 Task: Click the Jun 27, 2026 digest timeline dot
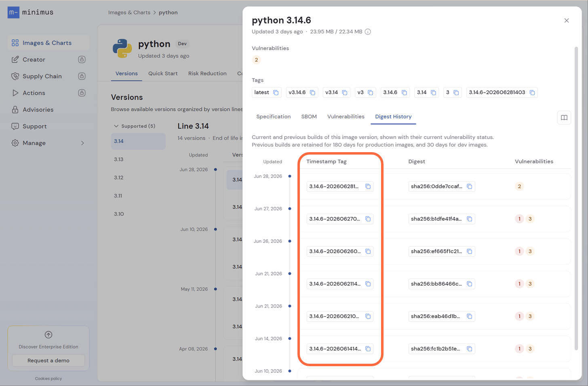pos(290,209)
